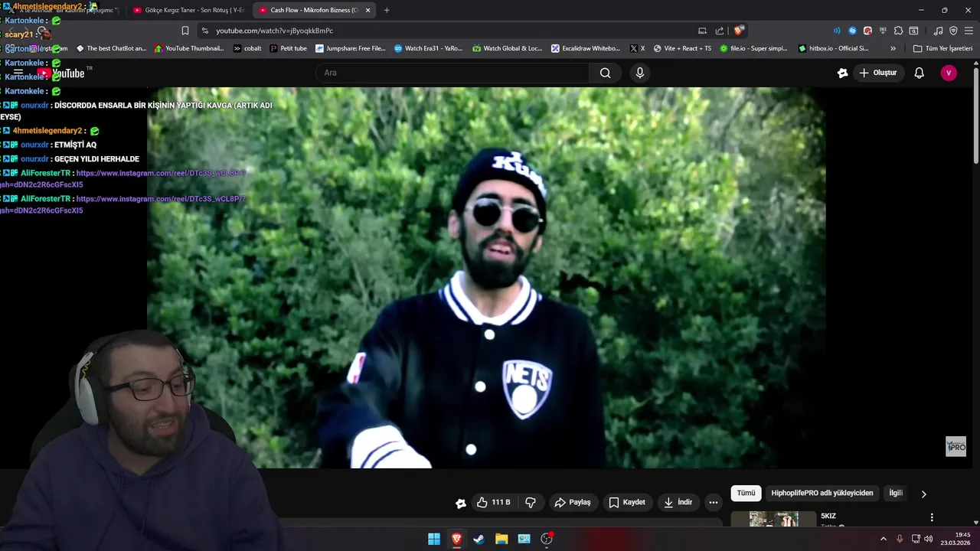The height and width of the screenshot is (551, 980).
Task: Show hidden system tray icons
Action: coord(883,539)
